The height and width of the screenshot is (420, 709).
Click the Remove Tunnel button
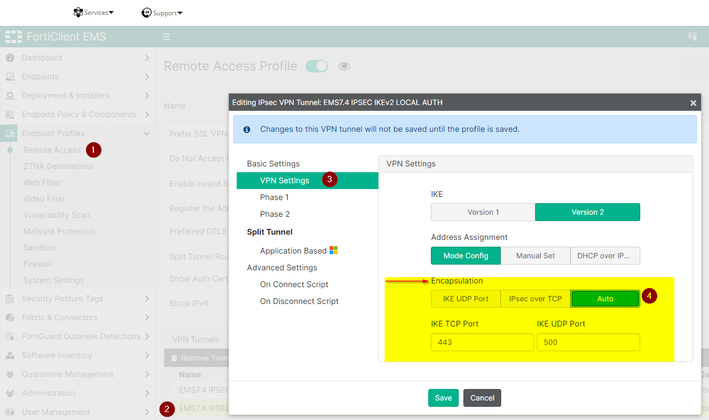(199, 358)
